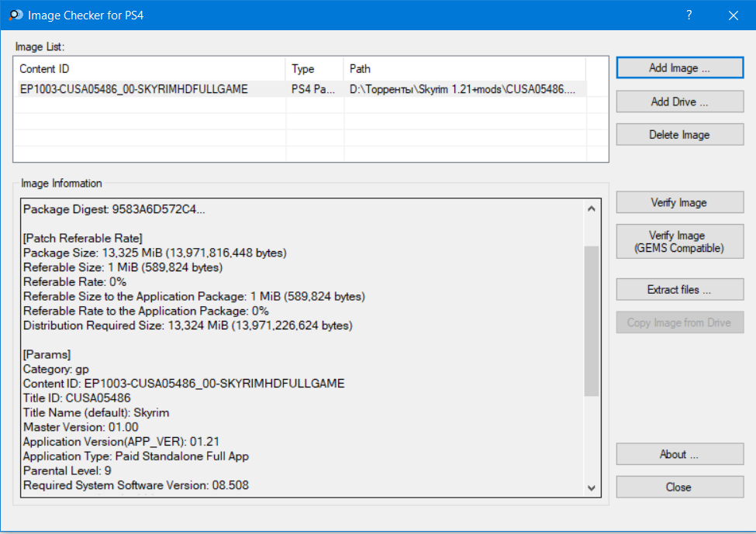Viewport: 756px width, 534px height.
Task: Click the Verify Image button
Action: coord(680,202)
